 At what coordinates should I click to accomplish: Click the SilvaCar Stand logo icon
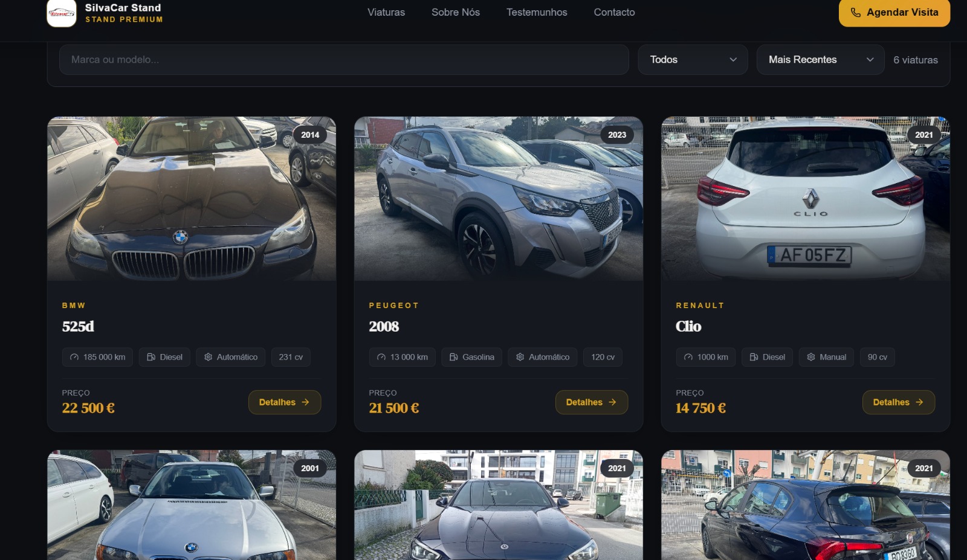(62, 13)
